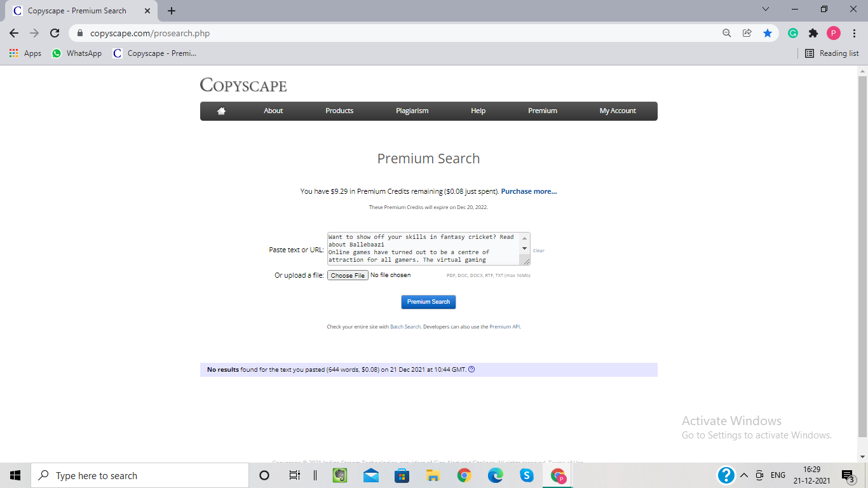Click the help question mark beside results message
Screen dimensions: 868x488
(471, 369)
